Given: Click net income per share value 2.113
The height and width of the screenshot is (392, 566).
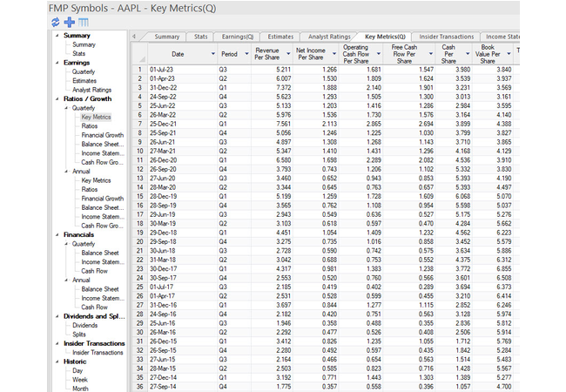Looking at the screenshot, I should tap(329, 124).
